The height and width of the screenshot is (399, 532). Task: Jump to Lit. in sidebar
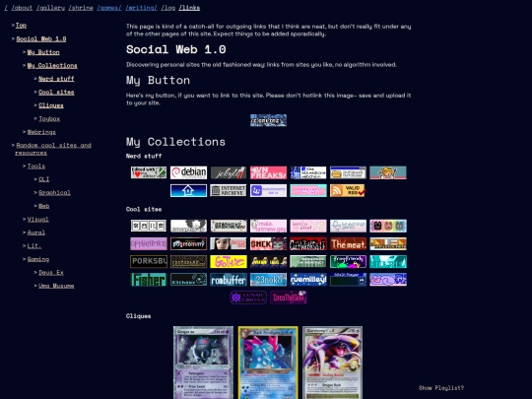point(34,245)
